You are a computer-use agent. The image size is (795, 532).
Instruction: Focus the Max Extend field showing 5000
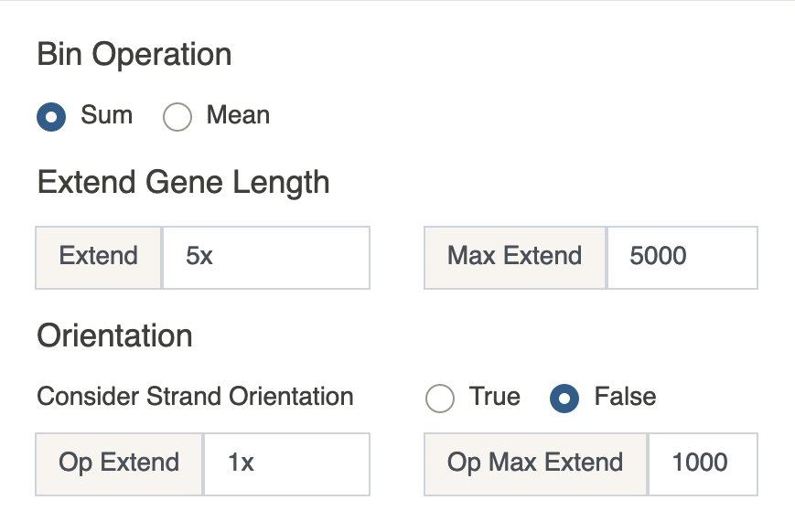point(682,258)
